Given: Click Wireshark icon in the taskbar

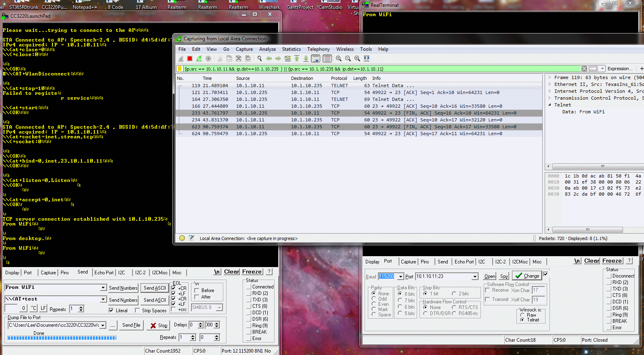Looking at the screenshot, I should point(269,6).
